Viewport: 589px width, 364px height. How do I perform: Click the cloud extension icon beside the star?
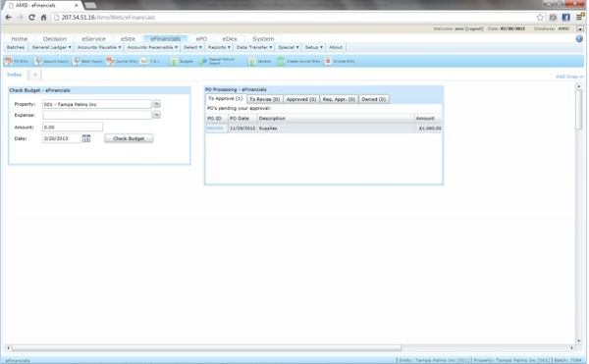coord(553,18)
